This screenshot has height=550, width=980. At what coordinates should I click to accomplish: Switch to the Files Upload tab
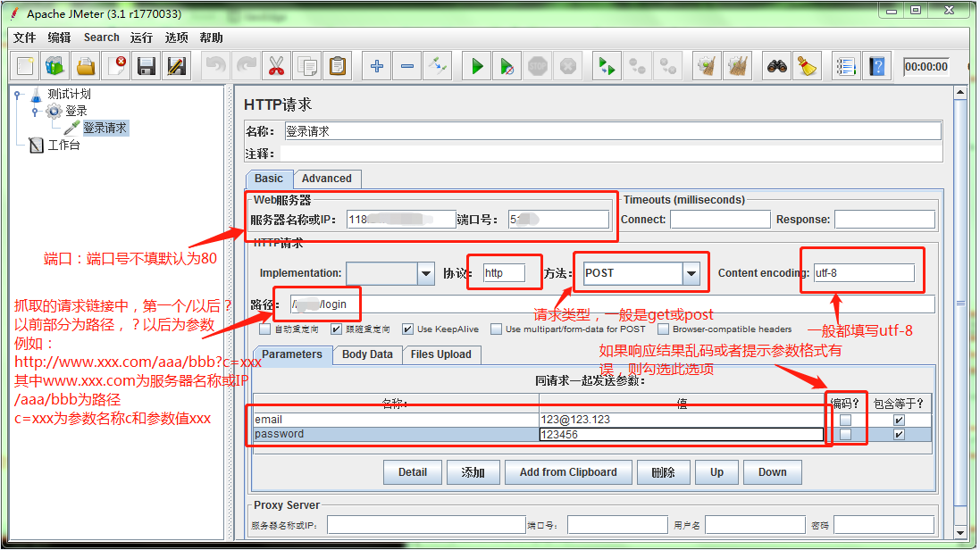tap(441, 354)
